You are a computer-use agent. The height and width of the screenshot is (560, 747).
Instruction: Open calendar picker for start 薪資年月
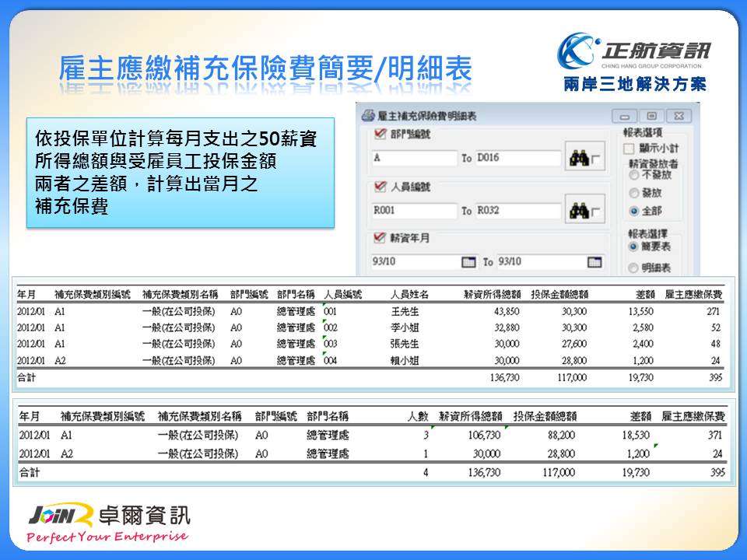[x=468, y=262]
